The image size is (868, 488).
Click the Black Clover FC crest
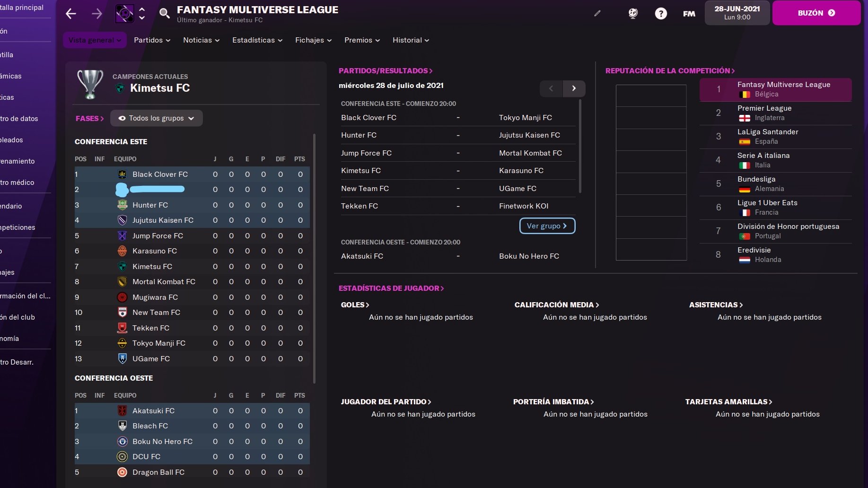(x=122, y=174)
